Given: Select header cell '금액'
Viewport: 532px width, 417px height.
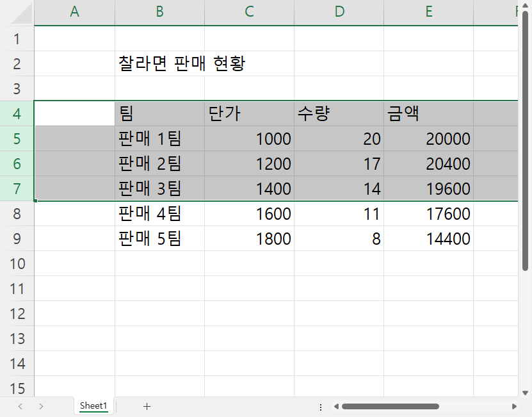Looking at the screenshot, I should click(x=428, y=113).
